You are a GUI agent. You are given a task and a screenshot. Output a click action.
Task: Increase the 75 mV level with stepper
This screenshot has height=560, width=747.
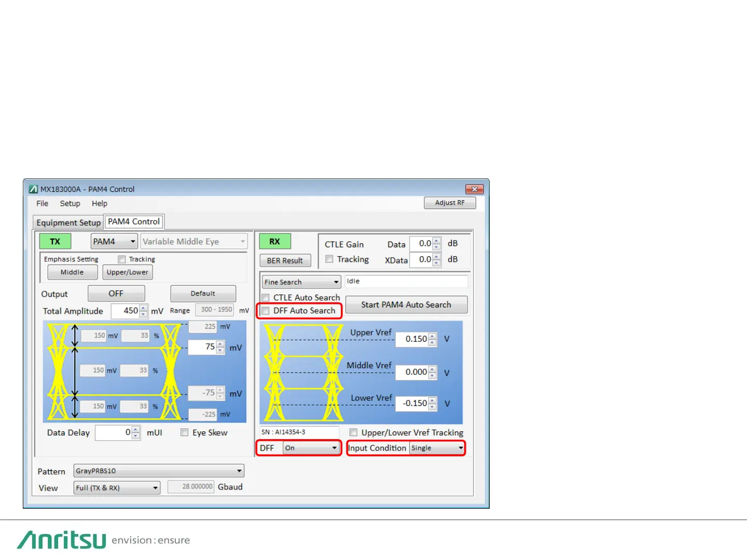[x=220, y=344]
